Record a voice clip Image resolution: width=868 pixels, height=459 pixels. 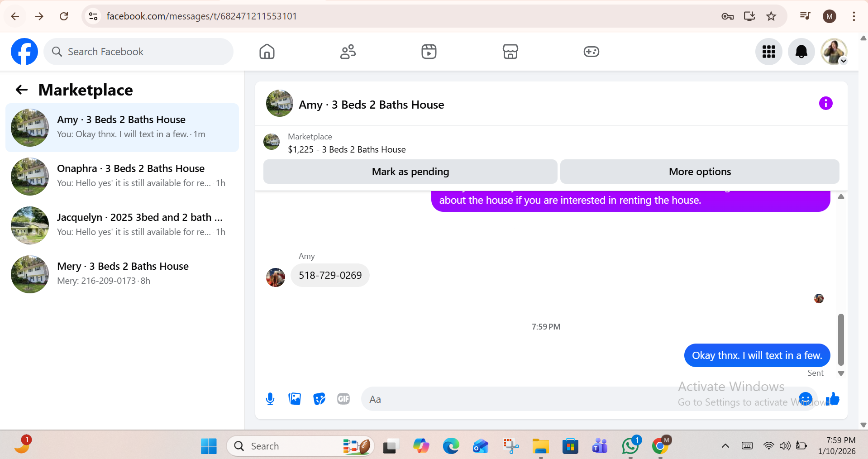pos(270,399)
